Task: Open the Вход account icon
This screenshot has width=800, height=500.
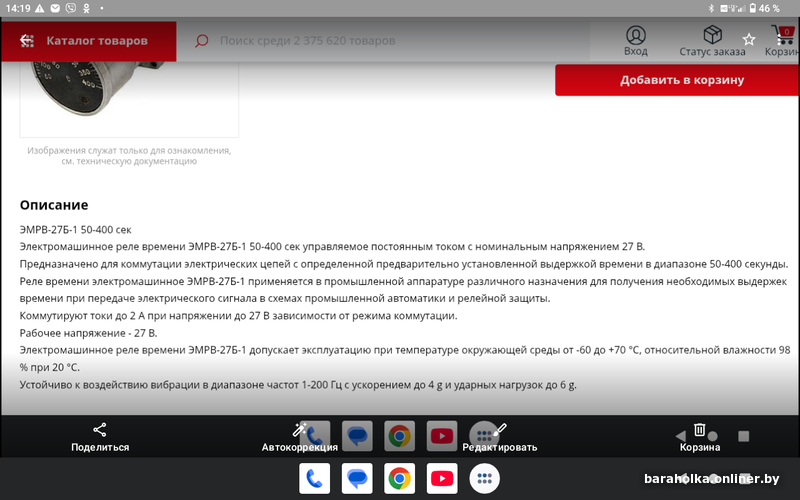Action: tap(636, 36)
